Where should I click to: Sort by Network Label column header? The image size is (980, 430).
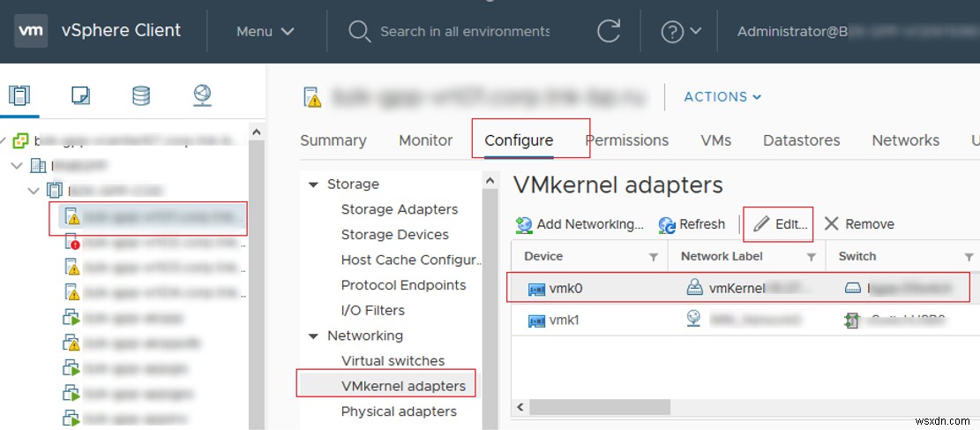(722, 257)
